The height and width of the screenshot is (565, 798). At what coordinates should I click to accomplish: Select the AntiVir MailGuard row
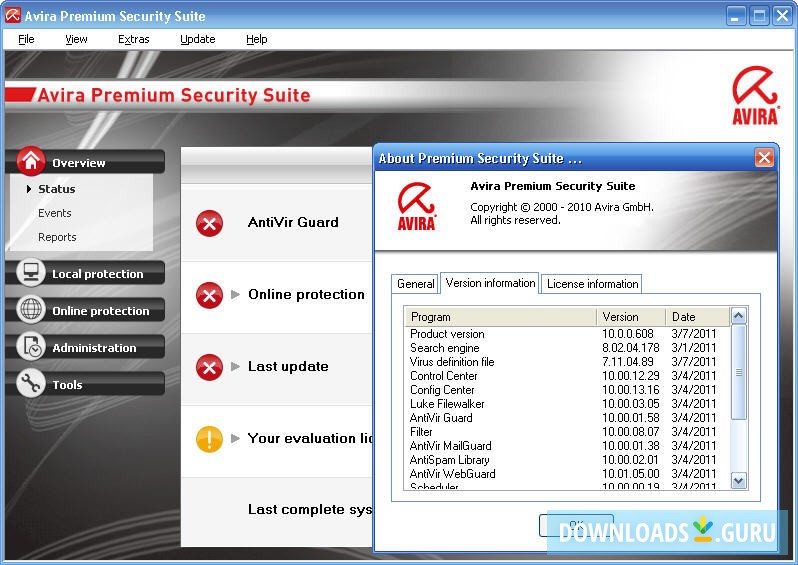pos(567,446)
